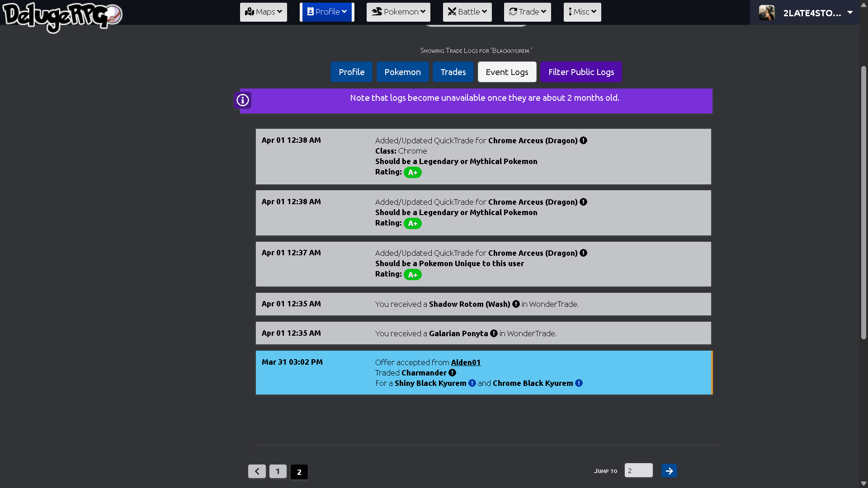Screen dimensions: 868x488
Task: Expand the Battle menu
Action: (x=467, y=12)
